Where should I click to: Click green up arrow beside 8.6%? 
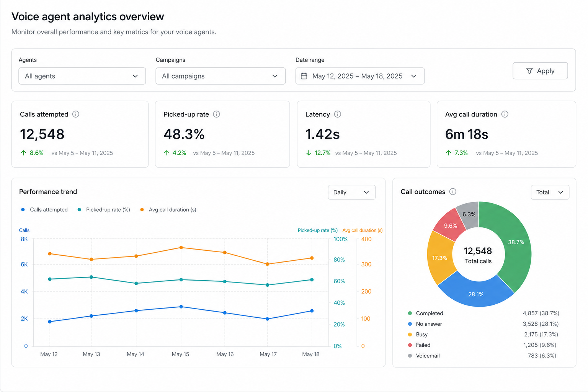(x=23, y=153)
